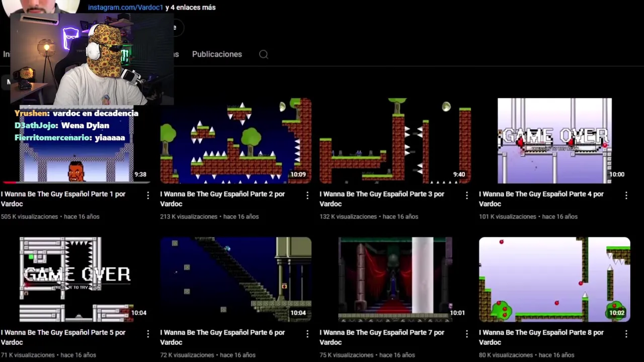Click title 'I Wanna Be The Guy Español Parte 3'
Screen dimensions: 644x362
[x=382, y=199]
